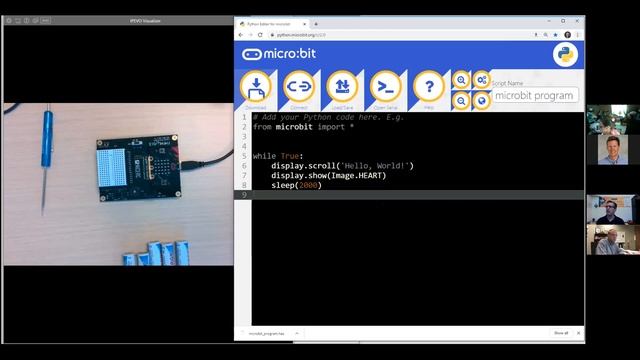The image size is (640, 360).
Task: Go back in the browser
Action: pyautogui.click(x=241, y=35)
